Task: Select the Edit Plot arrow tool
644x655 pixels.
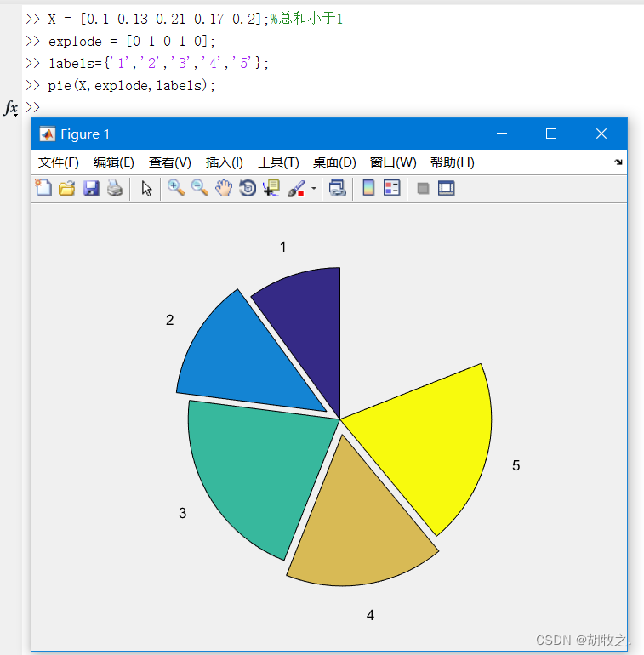Action: click(x=146, y=188)
